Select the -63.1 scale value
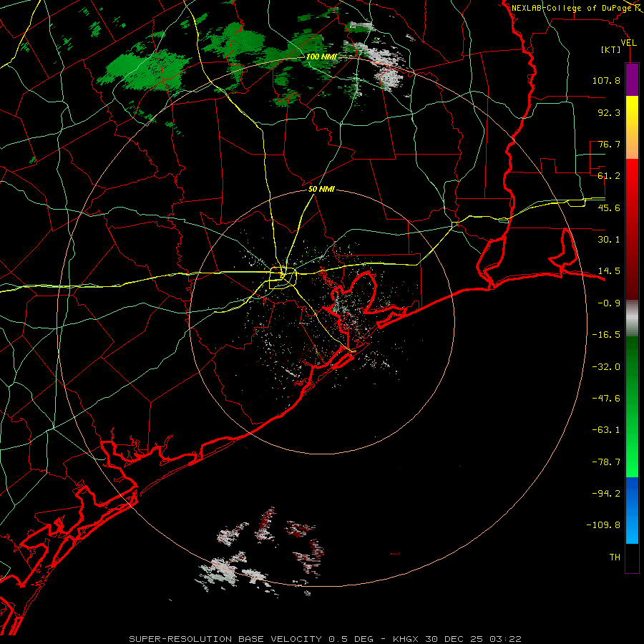The image size is (644, 644). pos(606,430)
